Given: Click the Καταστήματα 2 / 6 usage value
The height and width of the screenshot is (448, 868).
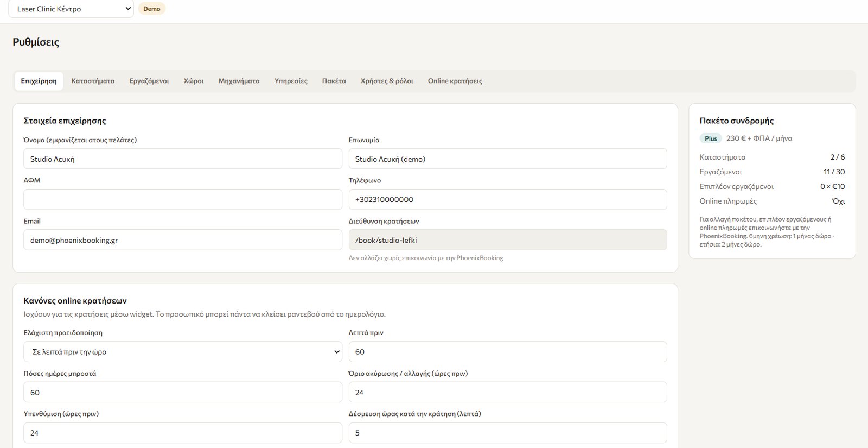Looking at the screenshot, I should [838, 157].
